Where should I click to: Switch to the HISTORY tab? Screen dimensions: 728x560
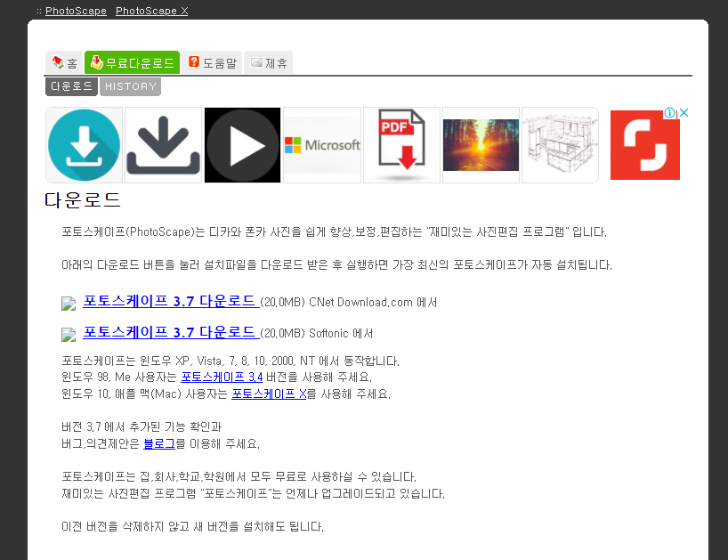coord(130,86)
